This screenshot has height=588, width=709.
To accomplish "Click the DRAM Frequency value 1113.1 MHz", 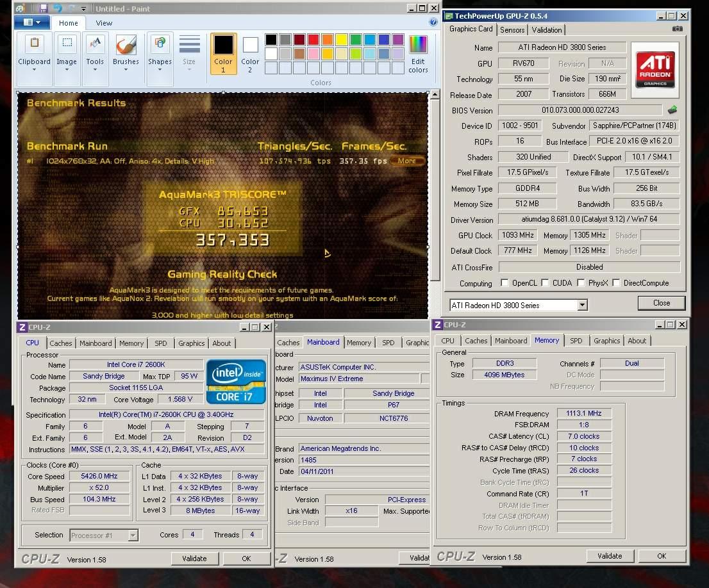I will pos(584,413).
